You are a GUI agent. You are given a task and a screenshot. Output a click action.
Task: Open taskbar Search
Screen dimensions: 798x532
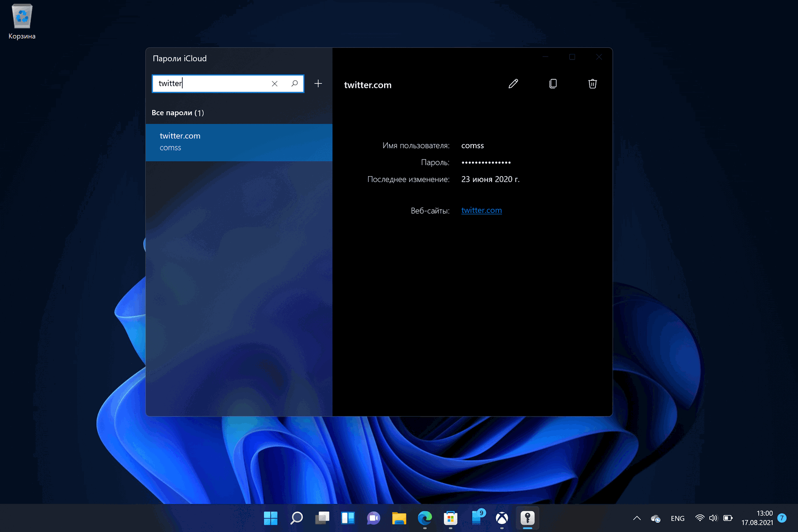296,518
